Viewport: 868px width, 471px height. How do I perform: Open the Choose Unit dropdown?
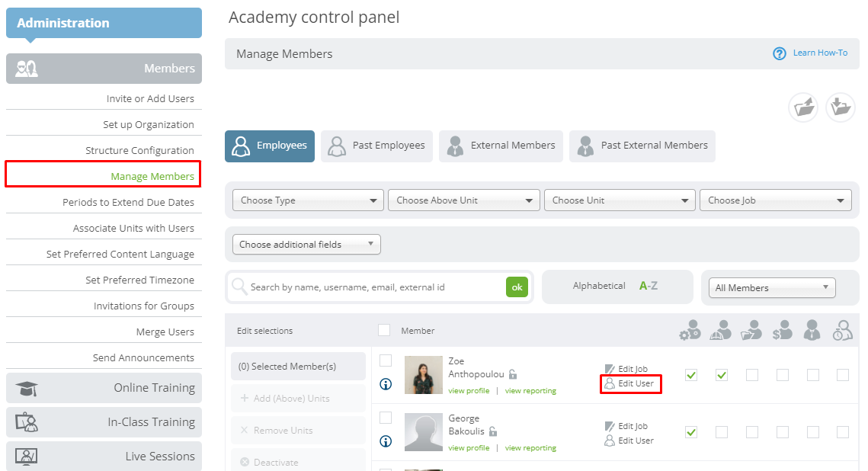point(620,200)
